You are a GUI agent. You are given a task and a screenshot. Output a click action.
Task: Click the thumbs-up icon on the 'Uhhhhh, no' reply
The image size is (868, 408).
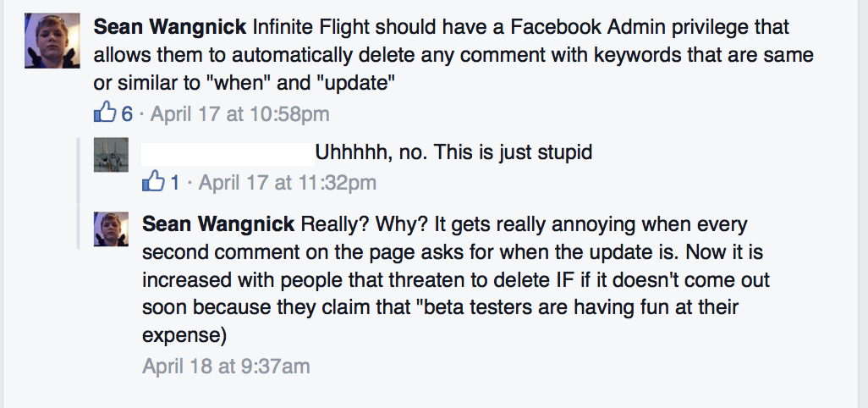pos(152,181)
